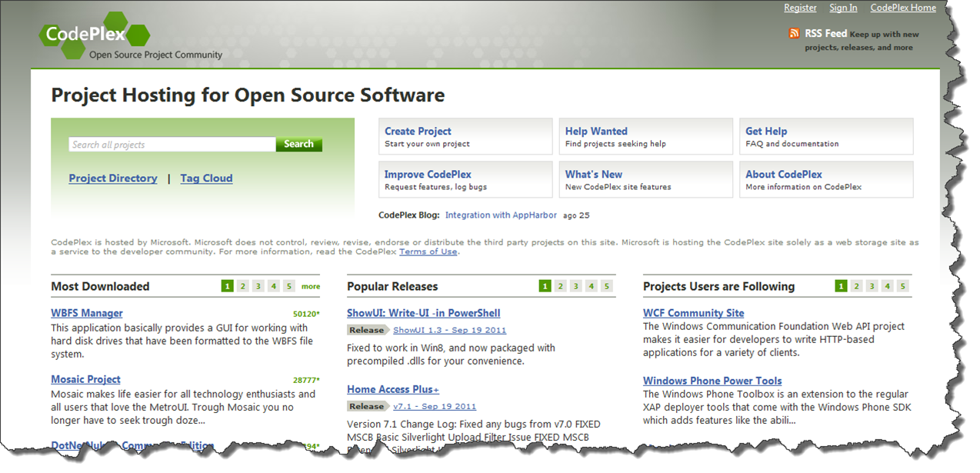The width and height of the screenshot is (980, 473).
Task: Open v7.1 - Sep 19 2011 release
Action: 435,406
